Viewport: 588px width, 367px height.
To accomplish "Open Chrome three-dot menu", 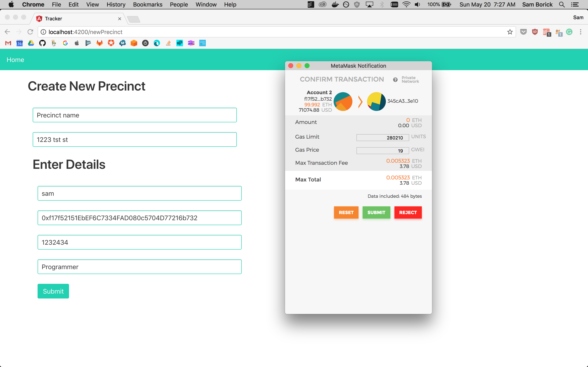I will click(x=580, y=32).
